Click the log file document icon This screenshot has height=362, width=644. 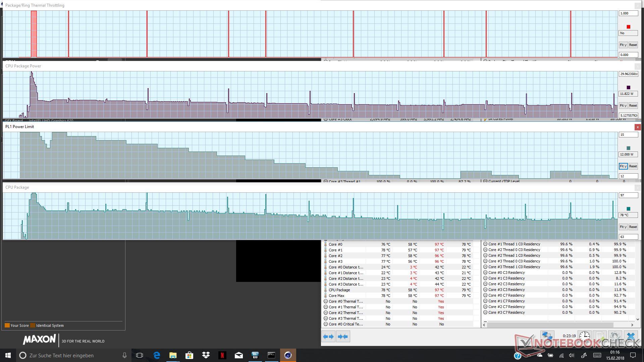click(599, 336)
